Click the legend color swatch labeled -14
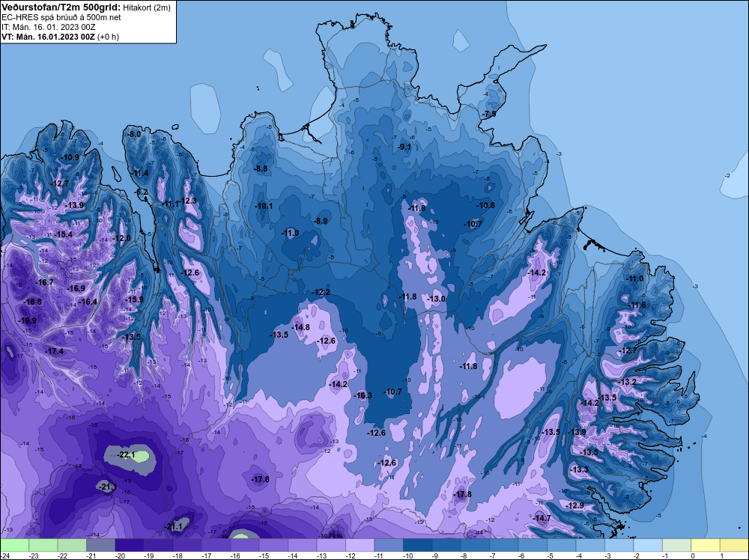The width and height of the screenshot is (749, 560). [303, 545]
